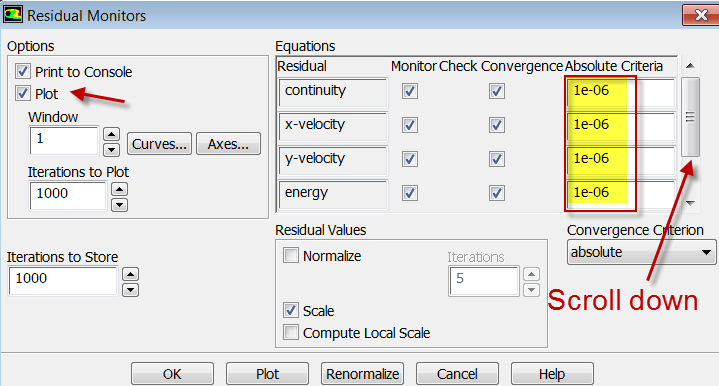Toggle the Scale checkbox
719x386 pixels.
coord(291,310)
